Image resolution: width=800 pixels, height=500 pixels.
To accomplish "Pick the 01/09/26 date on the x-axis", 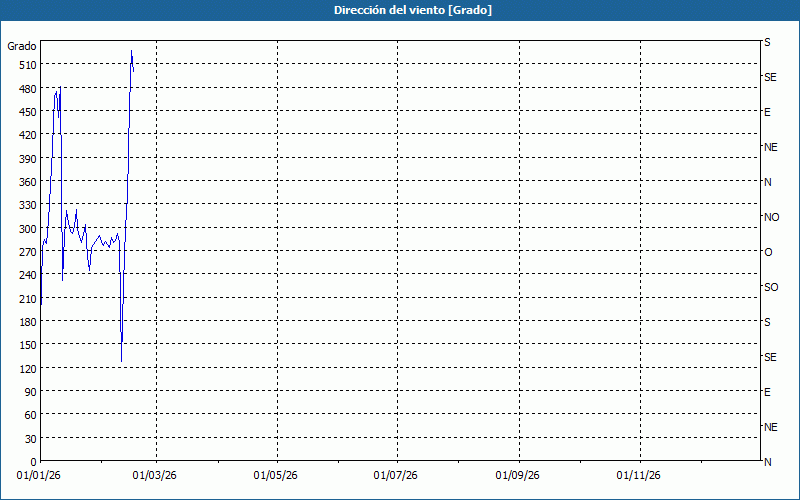I will click(520, 477).
